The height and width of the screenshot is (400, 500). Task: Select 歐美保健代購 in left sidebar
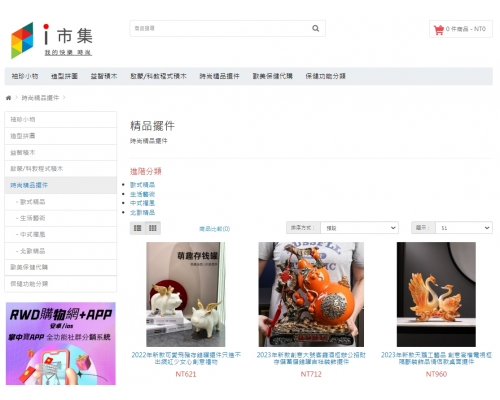pos(61,267)
